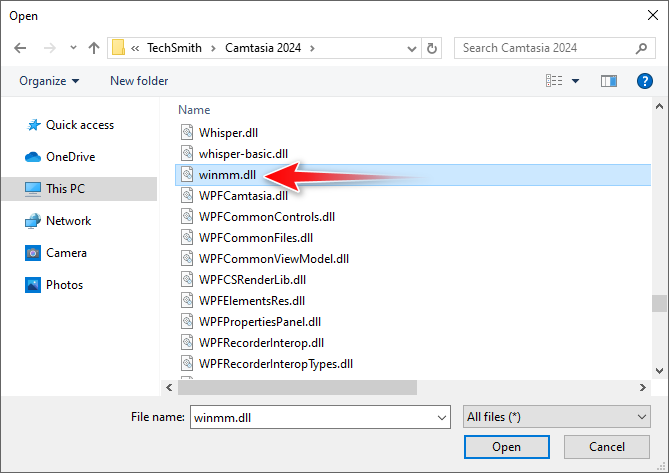The width and height of the screenshot is (669, 473).
Task: Cancel the Open dialog
Action: pos(606,447)
